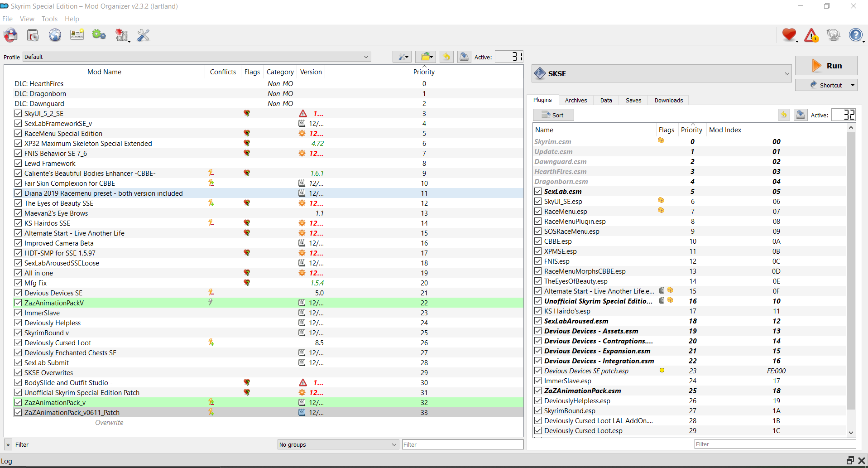Open the Tools menu
Viewport: 868px width, 468px height.
(49, 19)
